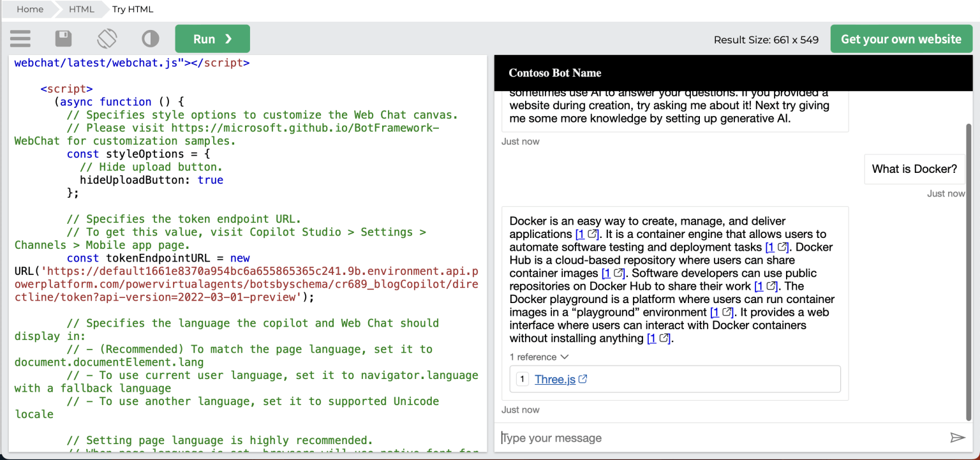The width and height of the screenshot is (980, 460).
Task: Click the rotate orientation icon
Action: pos(107,39)
